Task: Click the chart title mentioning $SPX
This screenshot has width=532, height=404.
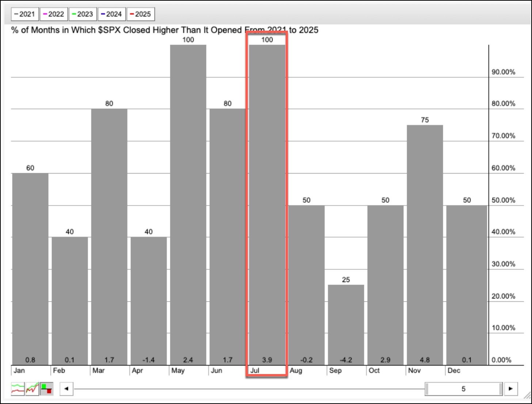Action: 164,30
